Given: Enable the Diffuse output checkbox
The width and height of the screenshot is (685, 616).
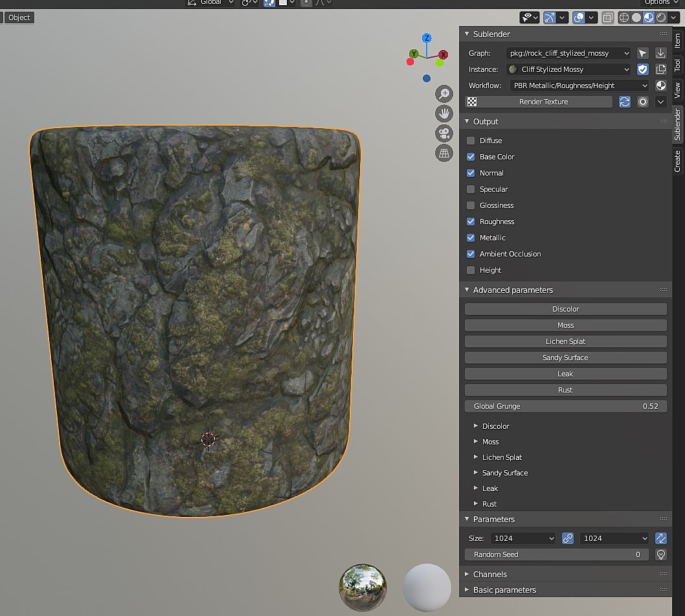Looking at the screenshot, I should tap(471, 141).
